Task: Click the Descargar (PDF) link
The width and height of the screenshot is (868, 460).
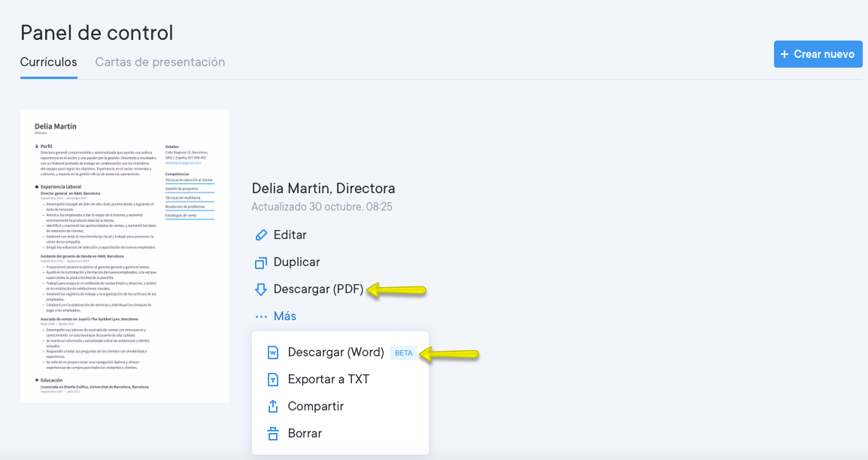Action: coord(318,289)
